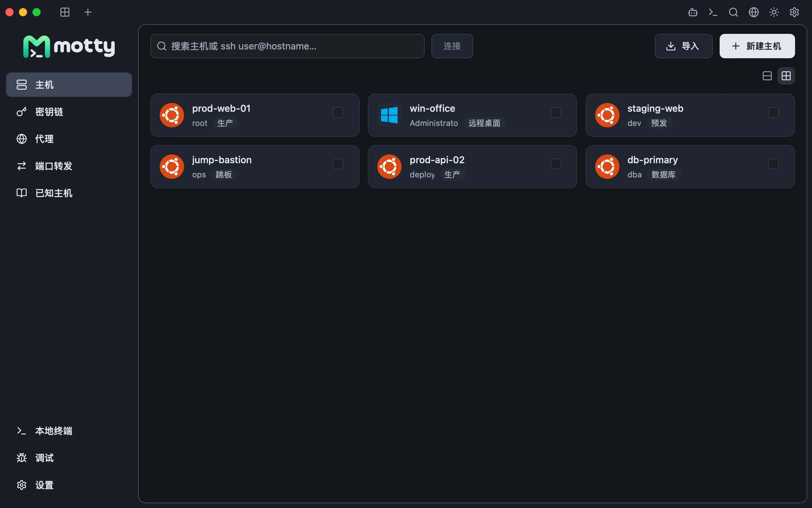Open the terminal prompt icon in title bar
The width and height of the screenshot is (812, 508).
(x=713, y=13)
